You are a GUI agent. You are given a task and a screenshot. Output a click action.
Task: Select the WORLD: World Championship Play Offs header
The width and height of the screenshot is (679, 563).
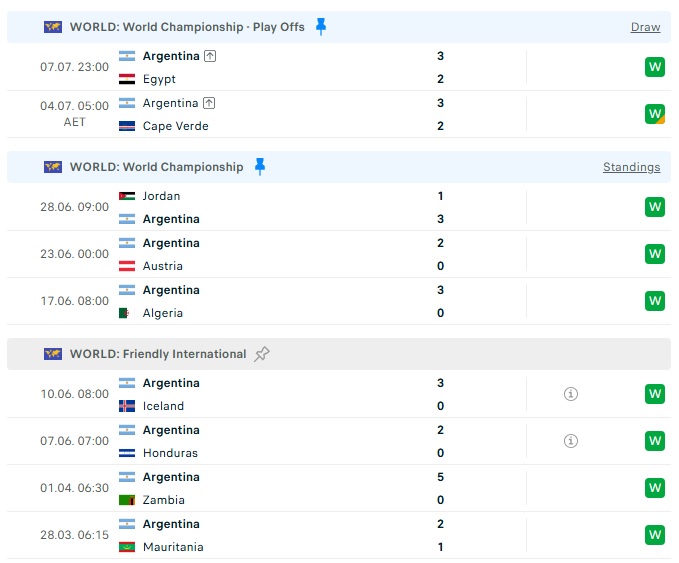[x=339, y=27]
